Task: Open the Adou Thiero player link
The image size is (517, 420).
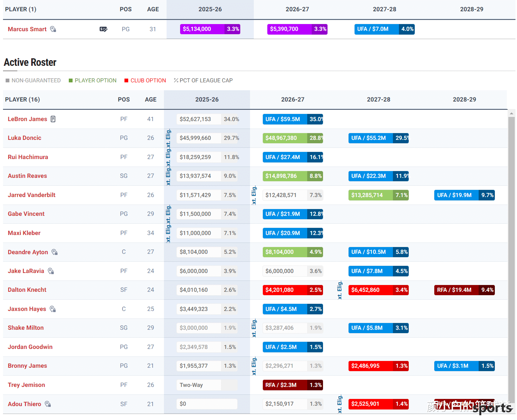Action: coord(24,404)
